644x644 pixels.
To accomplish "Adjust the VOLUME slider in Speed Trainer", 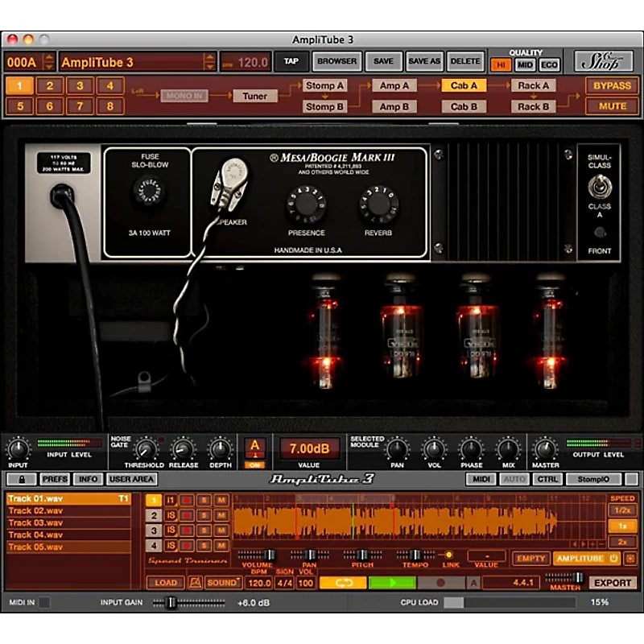I will (269, 555).
